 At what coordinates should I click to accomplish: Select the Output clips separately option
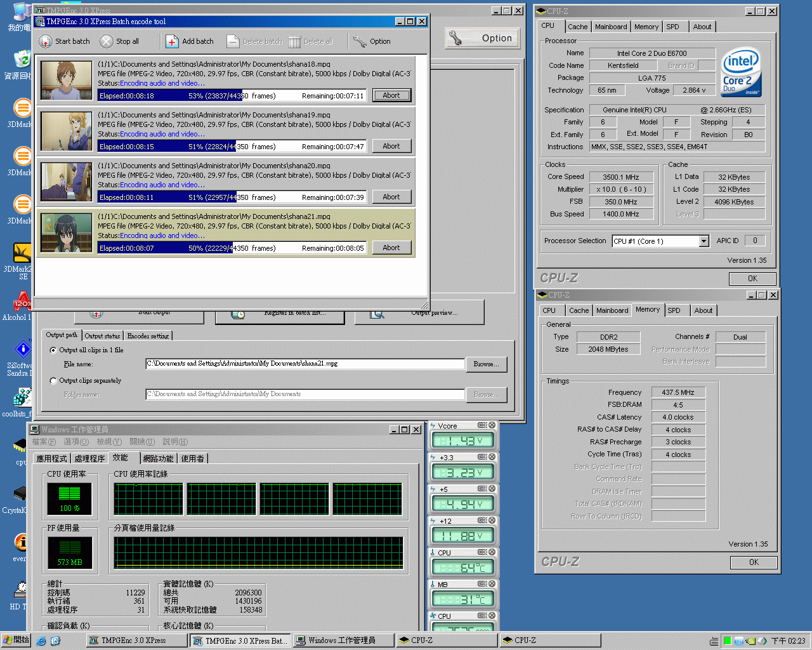point(53,381)
